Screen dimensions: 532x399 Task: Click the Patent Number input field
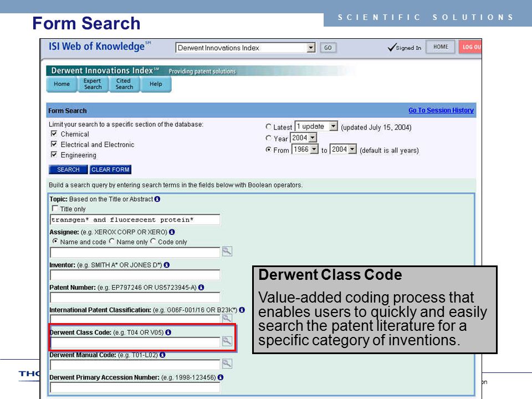coord(135,297)
